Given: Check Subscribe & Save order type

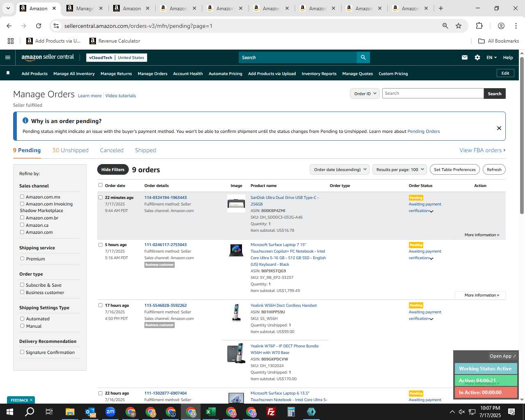Looking at the screenshot, I should click(22, 285).
